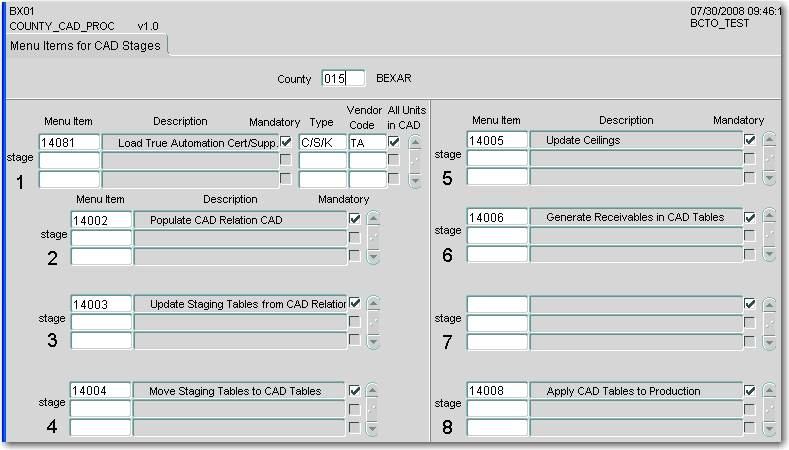Click the Vendor Code field with TA
The height and width of the screenshot is (450, 789).
pyautogui.click(x=367, y=142)
